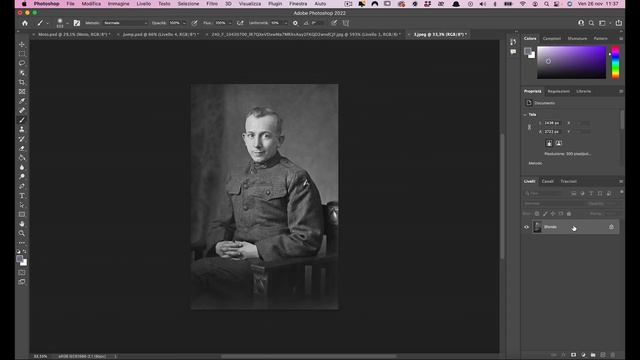
Task: Pick a hue on the rainbow slider
Action: pos(616,62)
